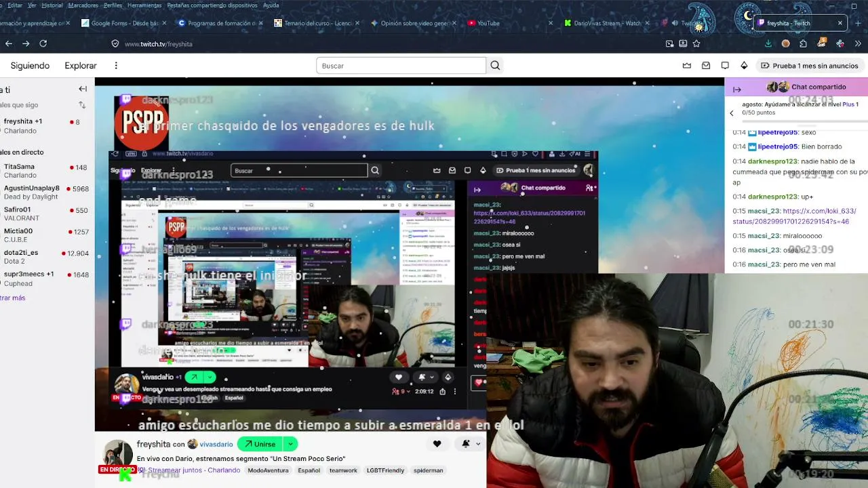Open Twitch whispers speech bubble icon
Image resolution: width=868 pixels, height=488 pixels.
[x=725, y=66]
